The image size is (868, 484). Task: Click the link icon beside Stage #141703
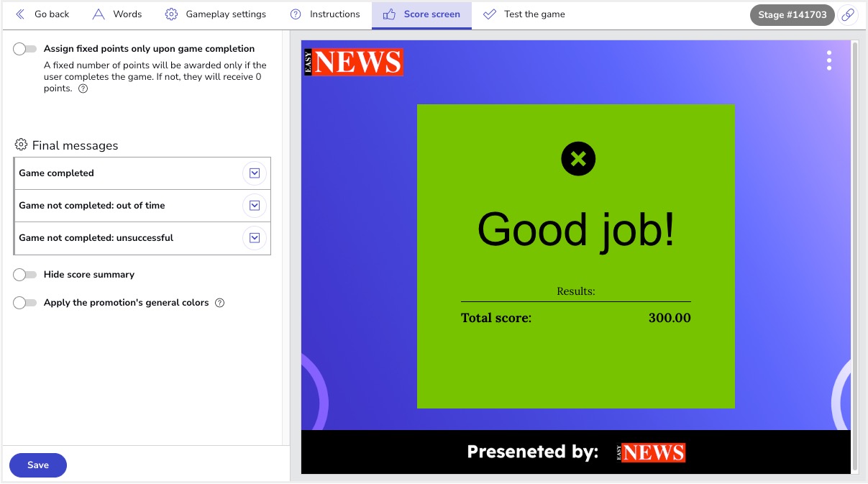(x=848, y=15)
